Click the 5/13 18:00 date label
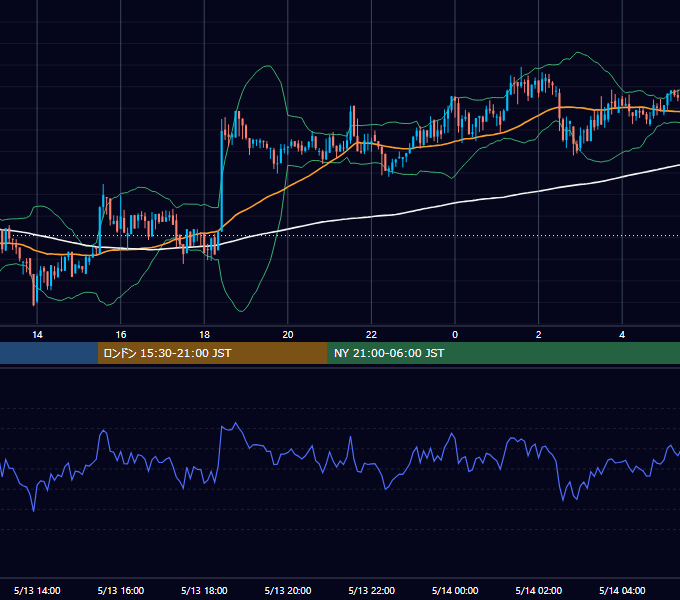The height and width of the screenshot is (600, 680). click(204, 590)
